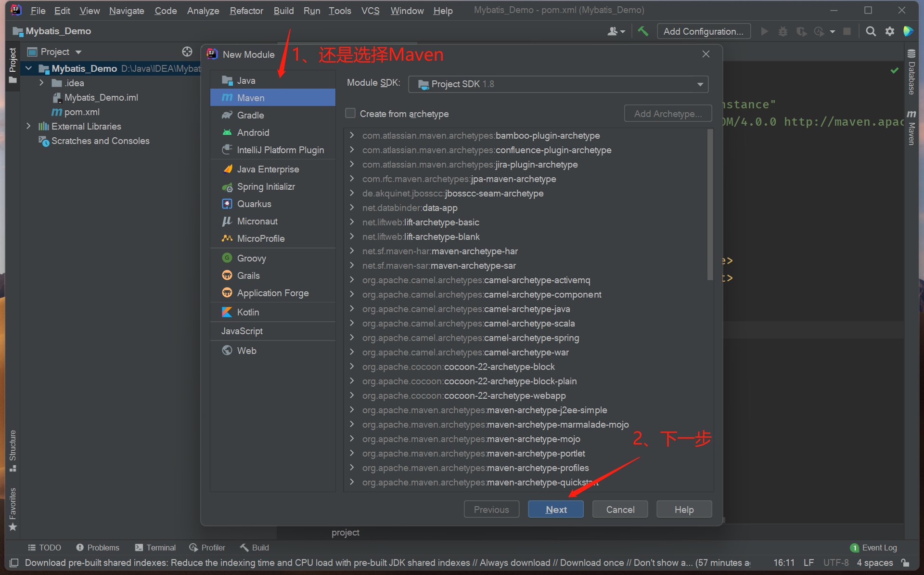Click the Build project hammer icon
This screenshot has width=924, height=575.
pyautogui.click(x=643, y=31)
